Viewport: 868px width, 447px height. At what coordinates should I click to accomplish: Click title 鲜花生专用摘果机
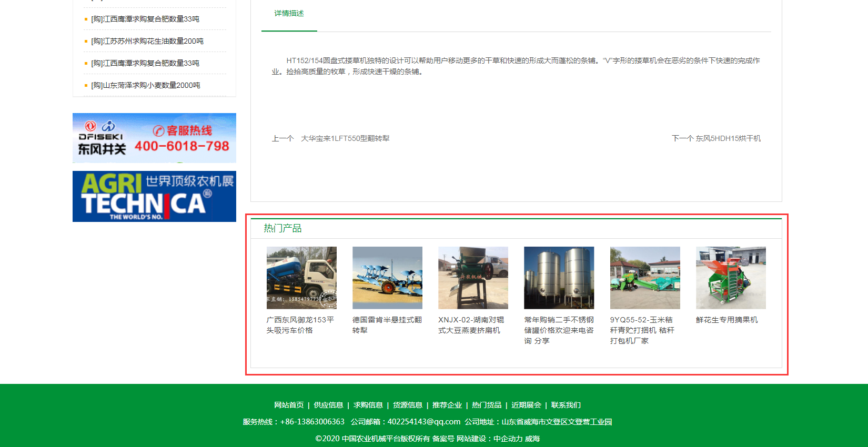tap(727, 320)
